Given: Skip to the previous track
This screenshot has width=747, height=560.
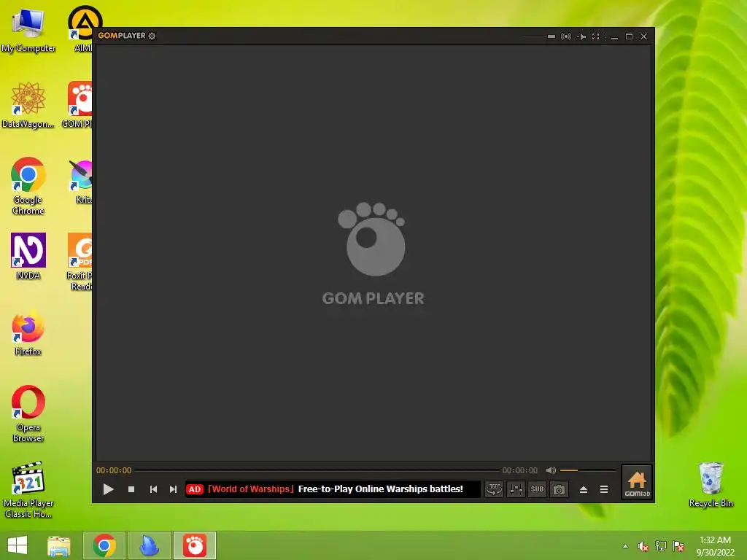Looking at the screenshot, I should pyautogui.click(x=153, y=489).
